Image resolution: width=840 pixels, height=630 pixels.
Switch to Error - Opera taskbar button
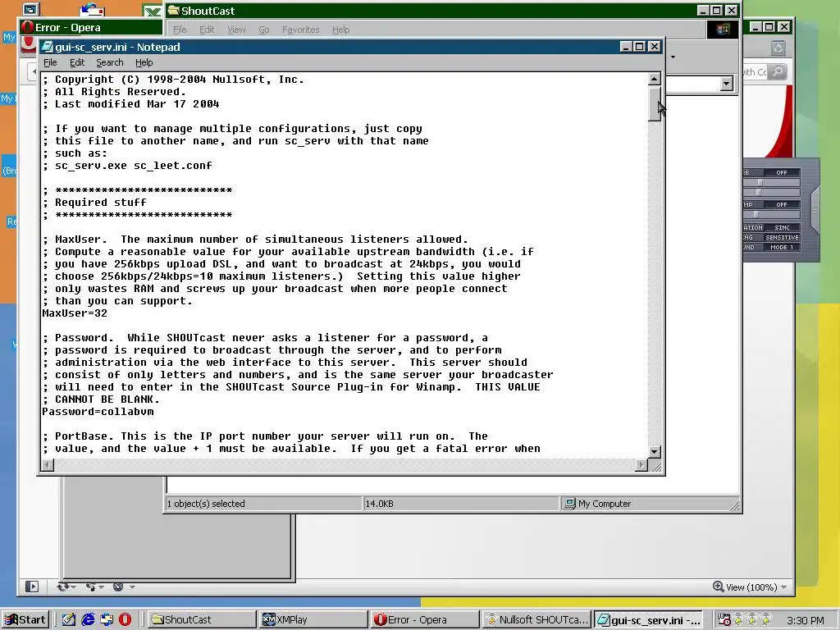[x=425, y=619]
